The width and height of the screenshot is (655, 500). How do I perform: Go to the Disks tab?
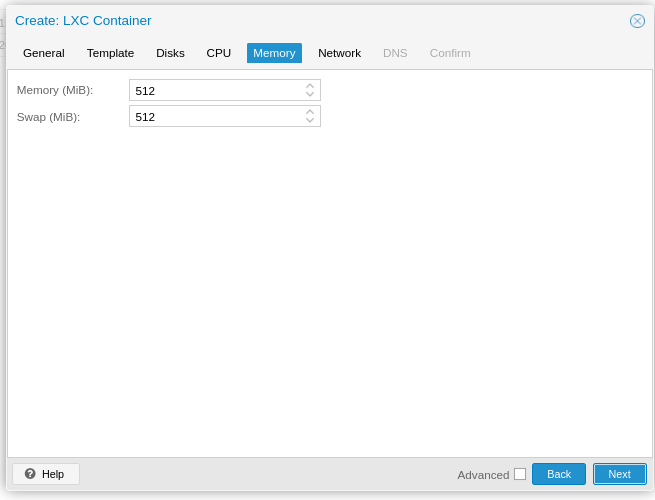coord(170,53)
